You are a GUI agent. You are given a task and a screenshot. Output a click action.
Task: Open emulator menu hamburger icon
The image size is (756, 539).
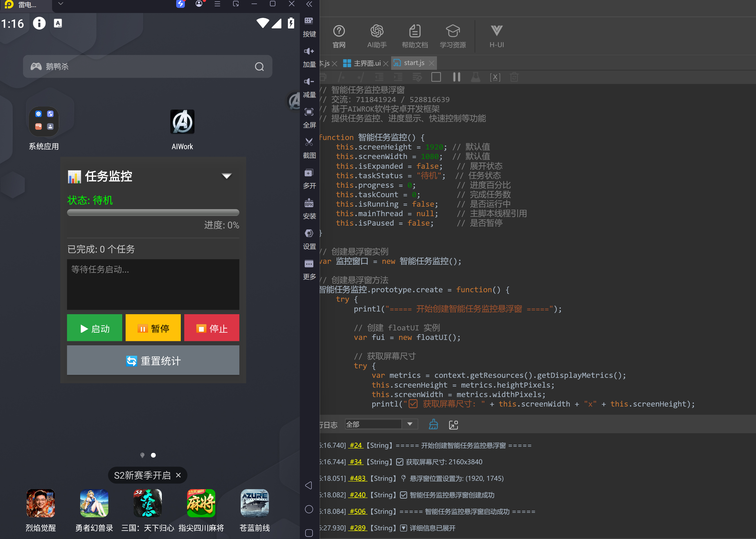coord(217,4)
